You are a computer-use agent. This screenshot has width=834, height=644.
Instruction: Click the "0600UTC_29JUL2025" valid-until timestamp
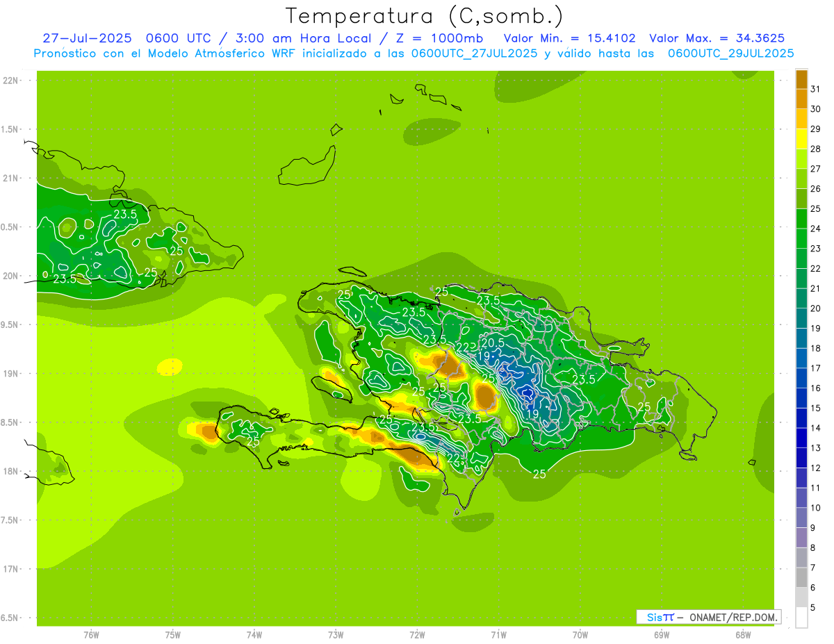(x=731, y=53)
